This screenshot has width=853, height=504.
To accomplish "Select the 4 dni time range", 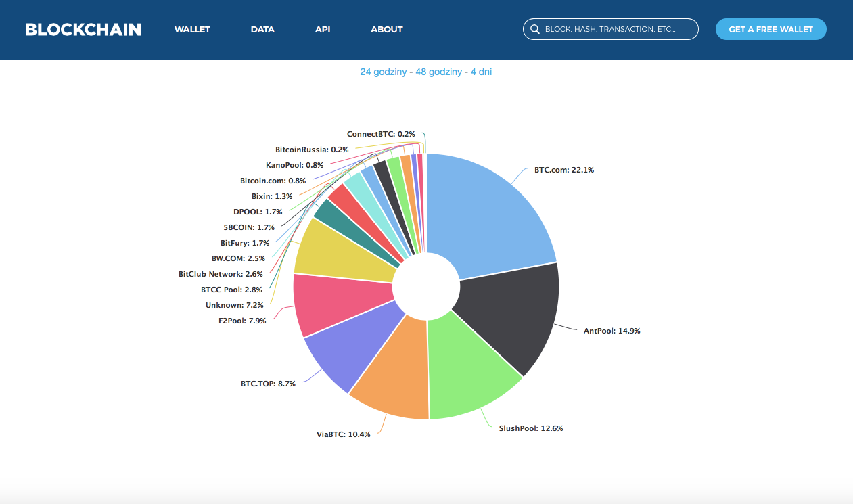I will (481, 72).
